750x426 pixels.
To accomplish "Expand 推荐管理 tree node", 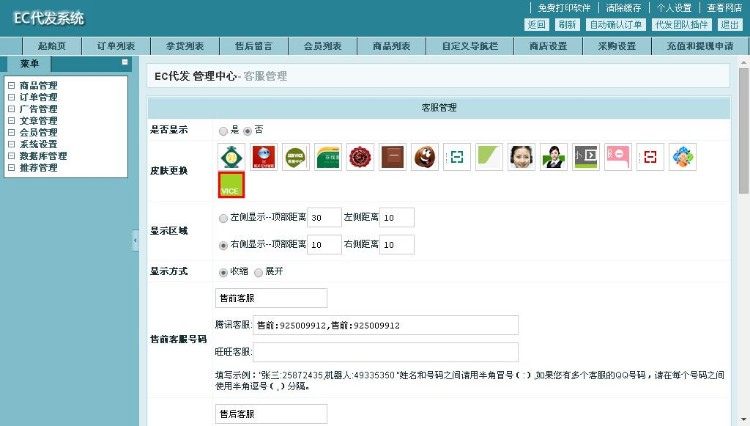I will [11, 167].
